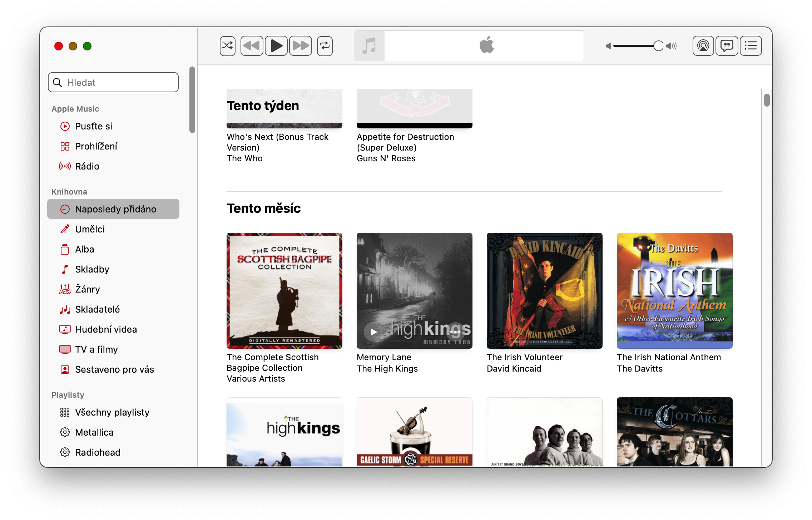Open Skladby via the music note icon
Image resolution: width=812 pixels, height=520 pixels.
[x=65, y=269]
